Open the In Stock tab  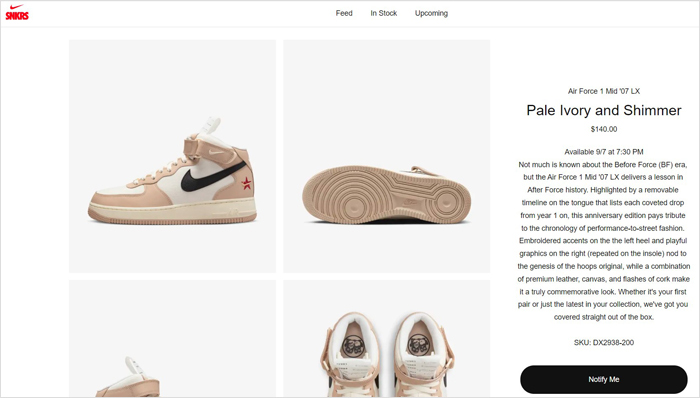click(383, 13)
